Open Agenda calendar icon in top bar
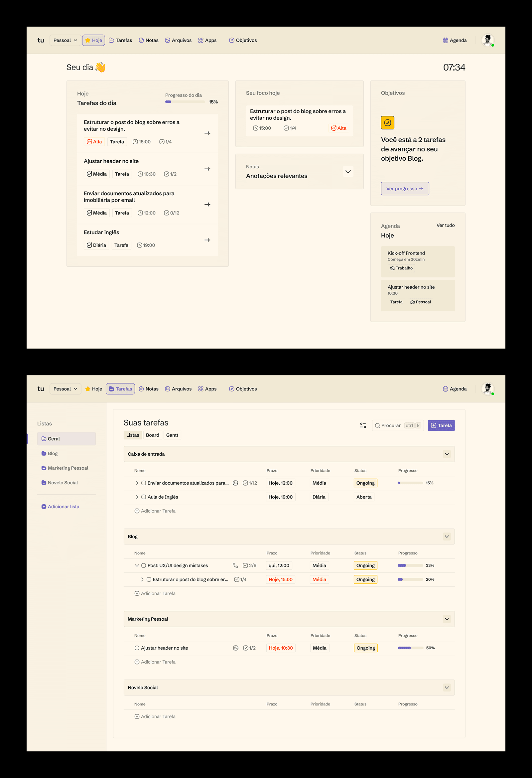Viewport: 532px width, 778px height. [445, 40]
